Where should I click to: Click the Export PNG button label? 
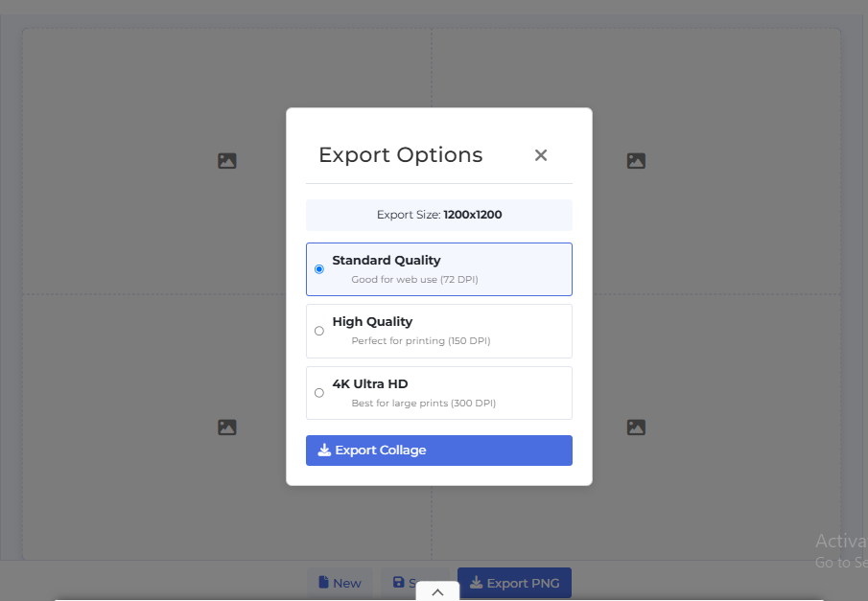pyautogui.click(x=522, y=583)
